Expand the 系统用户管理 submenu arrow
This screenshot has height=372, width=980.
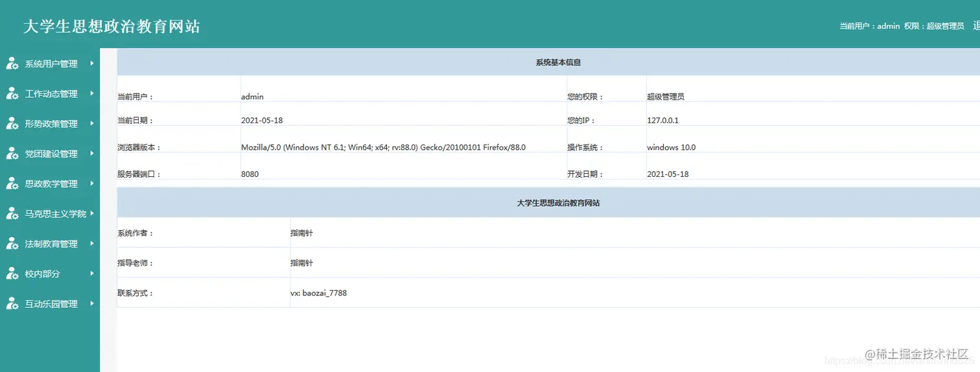(x=93, y=63)
